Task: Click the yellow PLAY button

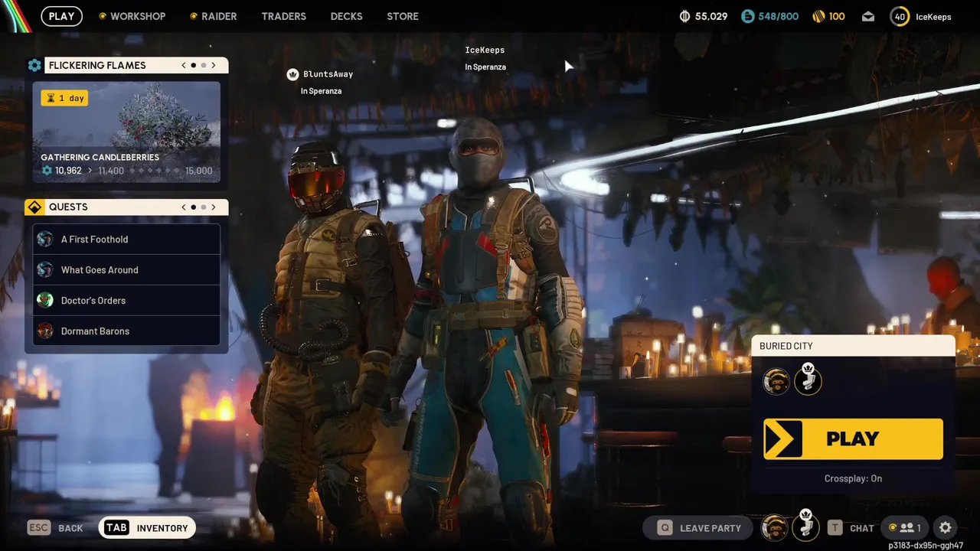Action: [853, 439]
